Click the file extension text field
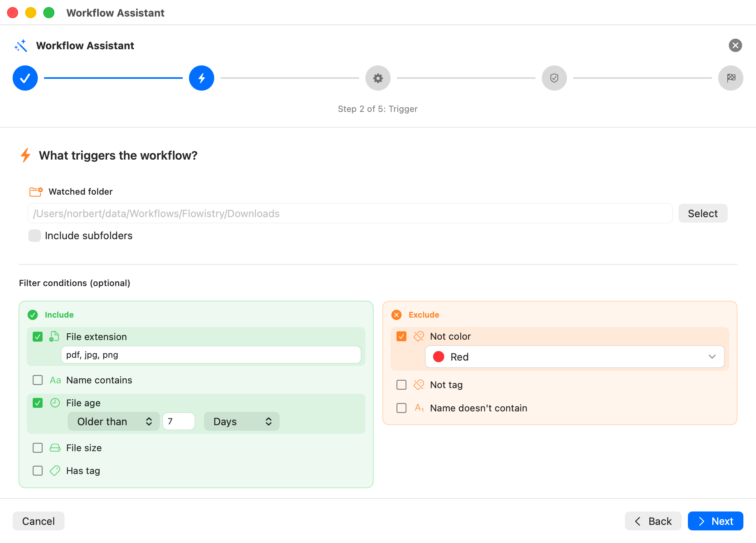756x543 pixels. pyautogui.click(x=211, y=355)
